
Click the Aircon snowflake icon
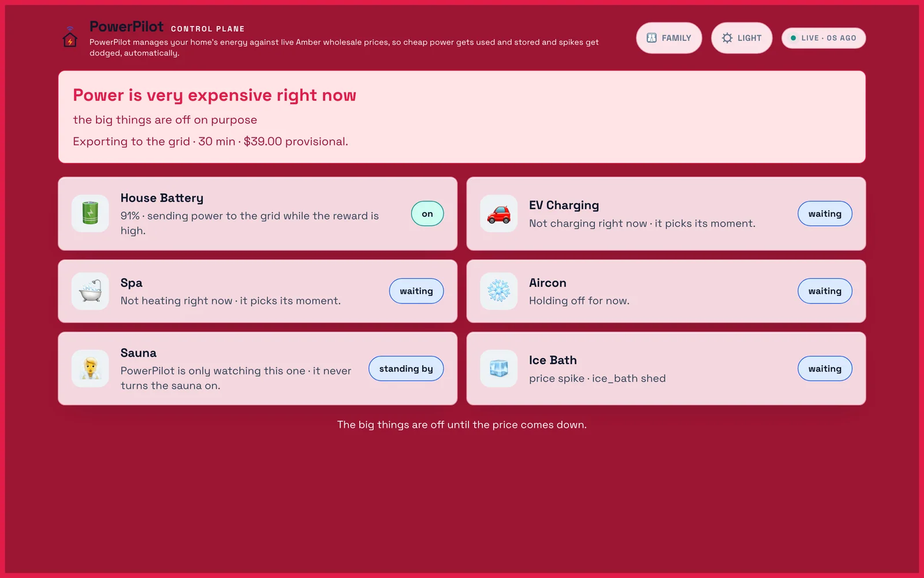[499, 291]
